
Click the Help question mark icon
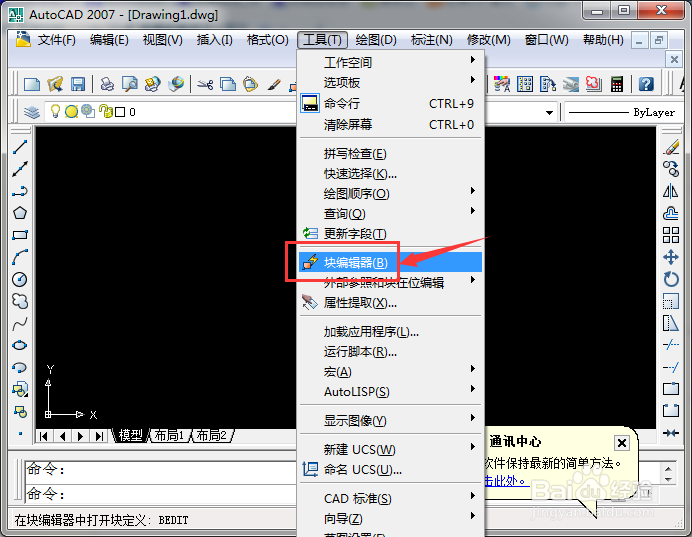pos(646,84)
